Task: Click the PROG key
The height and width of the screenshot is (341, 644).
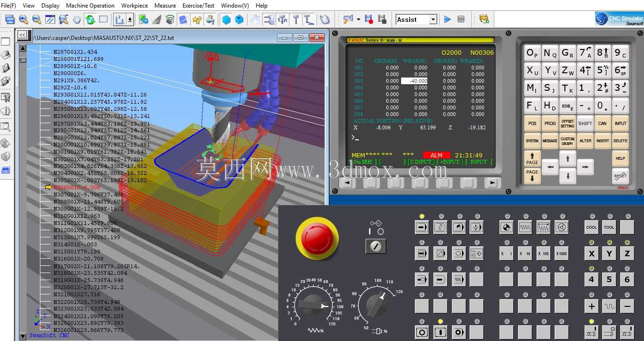Action: click(550, 123)
